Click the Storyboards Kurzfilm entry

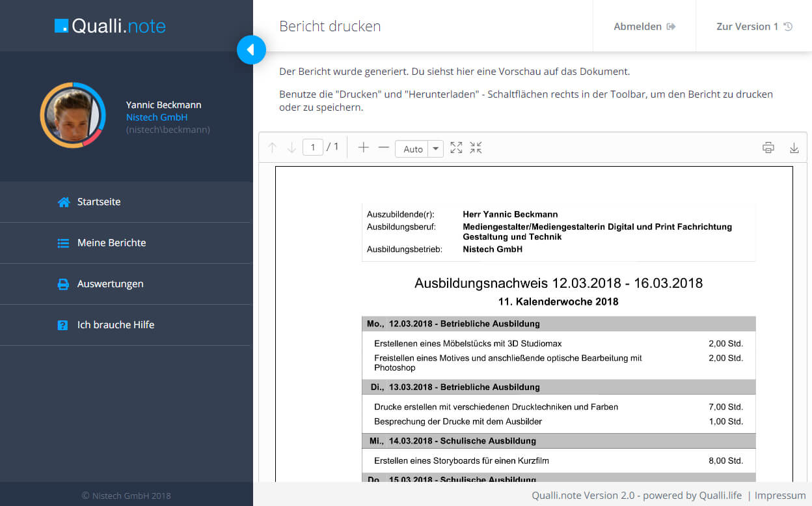tap(462, 460)
